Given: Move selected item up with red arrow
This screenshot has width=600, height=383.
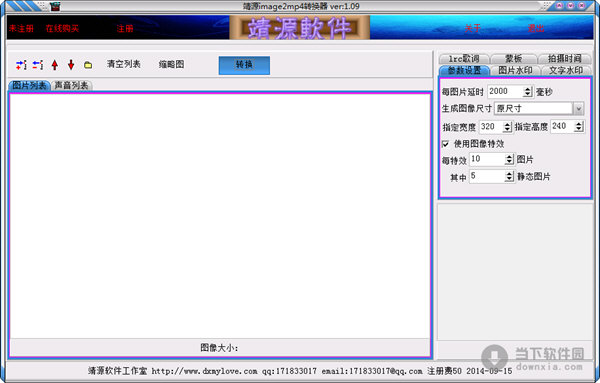Looking at the screenshot, I should point(55,65).
